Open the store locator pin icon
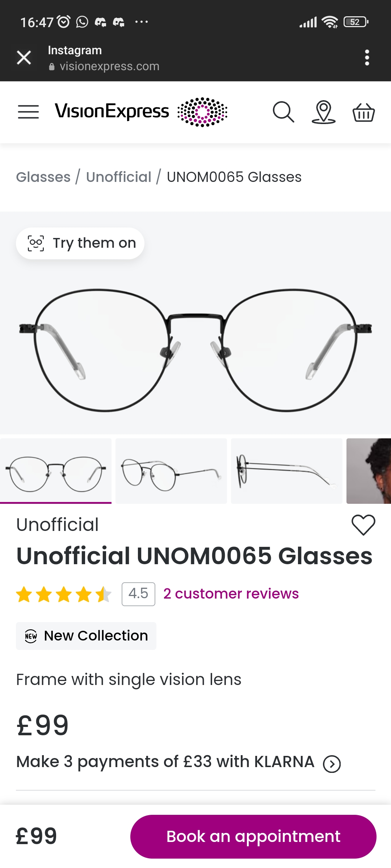 tap(323, 112)
